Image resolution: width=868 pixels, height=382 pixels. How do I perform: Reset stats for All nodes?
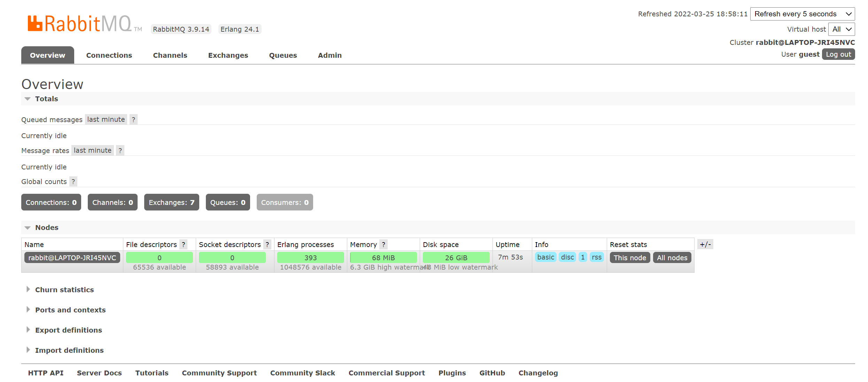click(672, 257)
